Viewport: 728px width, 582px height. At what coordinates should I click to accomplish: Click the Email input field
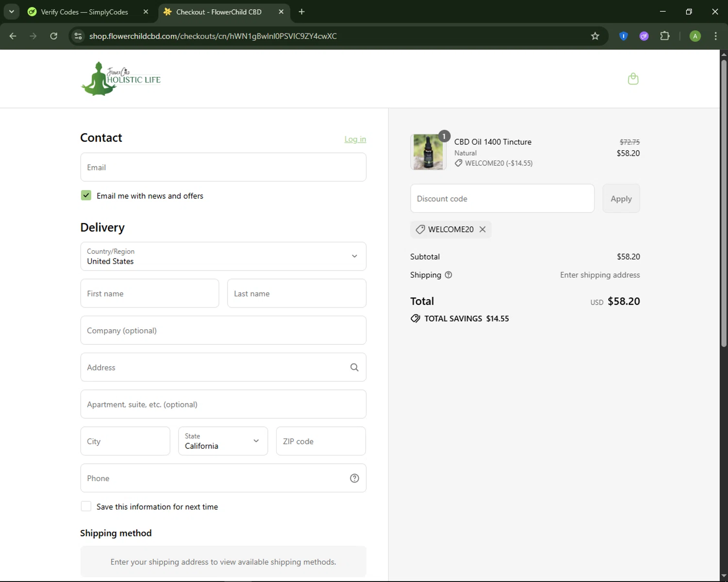(x=223, y=167)
